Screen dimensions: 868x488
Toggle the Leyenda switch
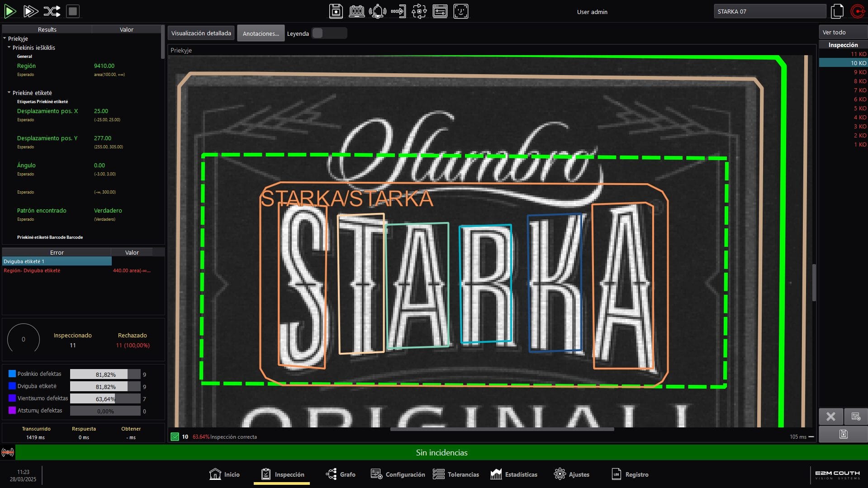pyautogui.click(x=329, y=33)
